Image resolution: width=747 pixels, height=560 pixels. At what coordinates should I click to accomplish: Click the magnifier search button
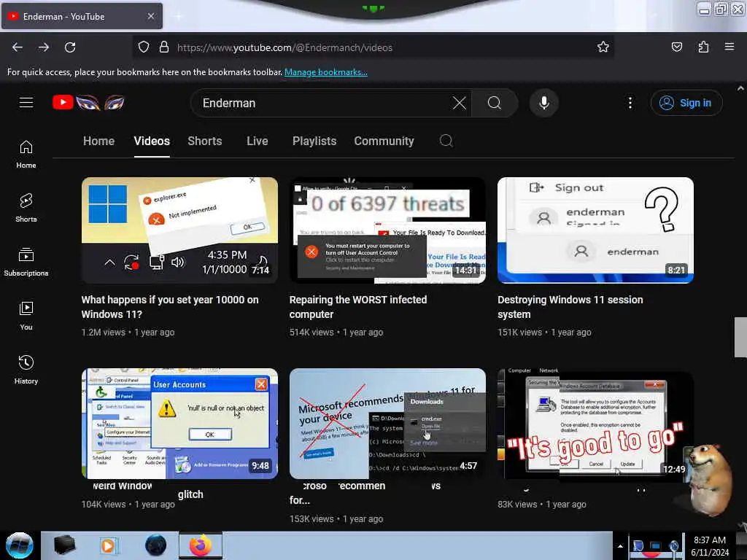click(x=495, y=103)
